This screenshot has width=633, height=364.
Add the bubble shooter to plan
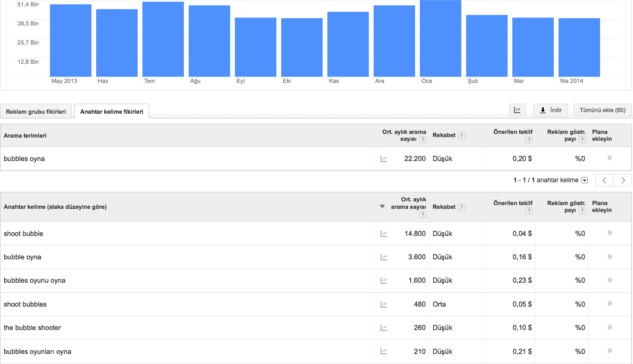pyautogui.click(x=609, y=327)
